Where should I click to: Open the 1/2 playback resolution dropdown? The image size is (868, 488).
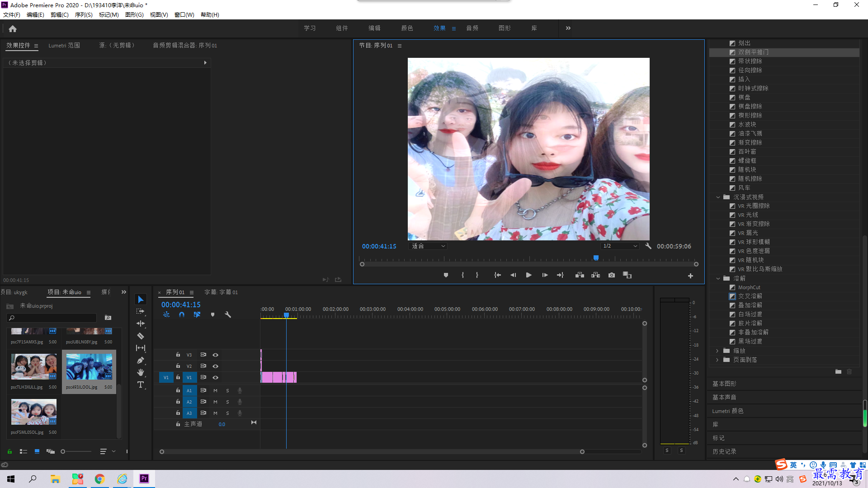[x=620, y=246]
